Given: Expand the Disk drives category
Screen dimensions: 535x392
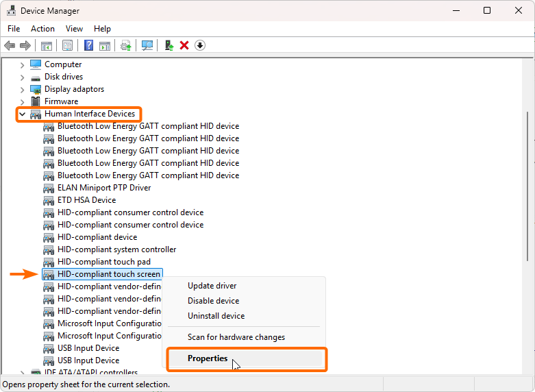Looking at the screenshot, I should 23,77.
